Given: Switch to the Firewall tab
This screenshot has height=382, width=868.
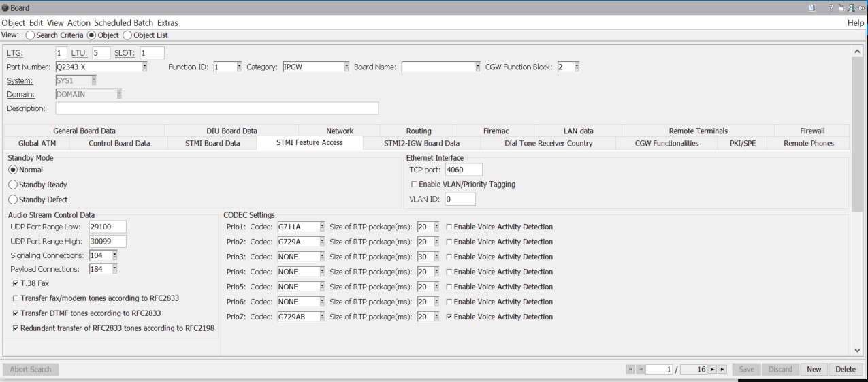Looking at the screenshot, I should pos(812,131).
